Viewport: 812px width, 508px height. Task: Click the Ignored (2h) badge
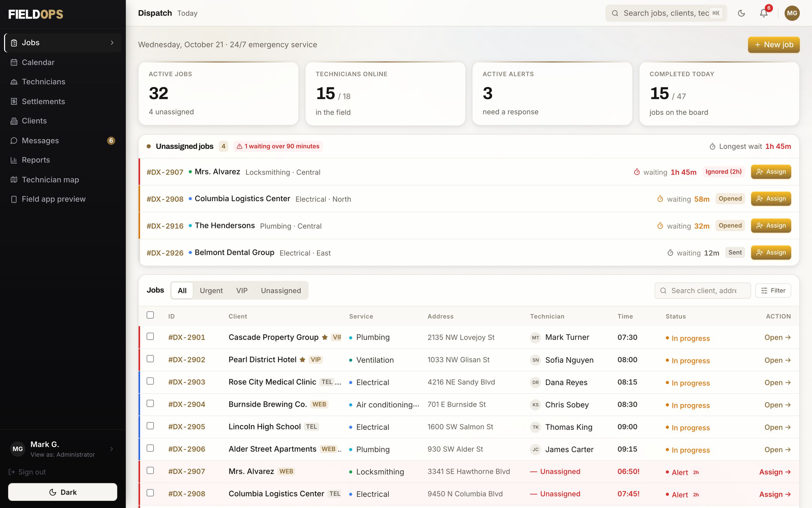click(x=723, y=172)
